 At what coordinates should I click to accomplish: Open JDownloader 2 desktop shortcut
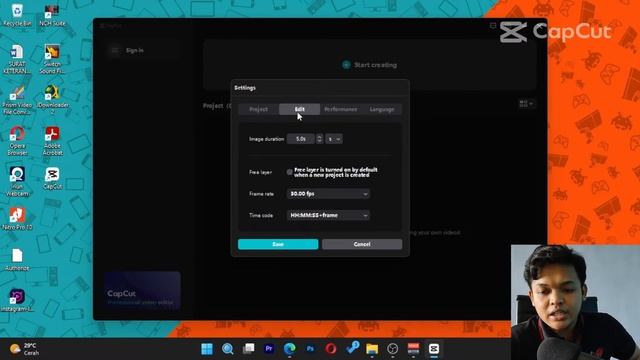(52, 100)
